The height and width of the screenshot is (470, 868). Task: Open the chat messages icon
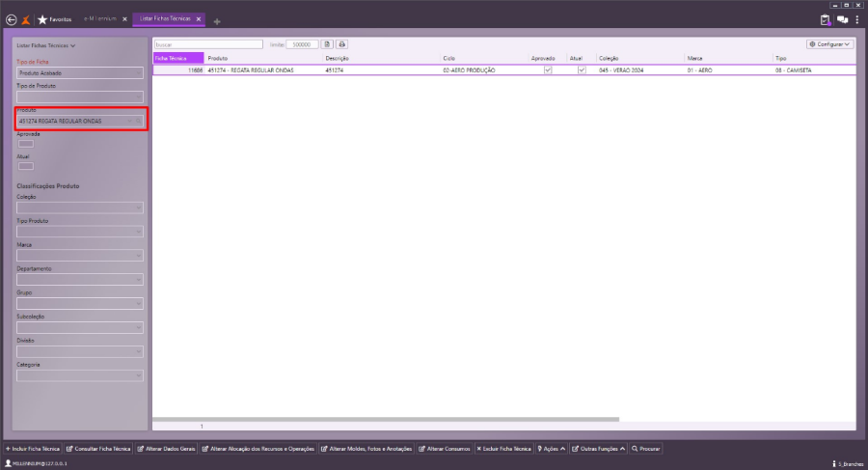843,20
